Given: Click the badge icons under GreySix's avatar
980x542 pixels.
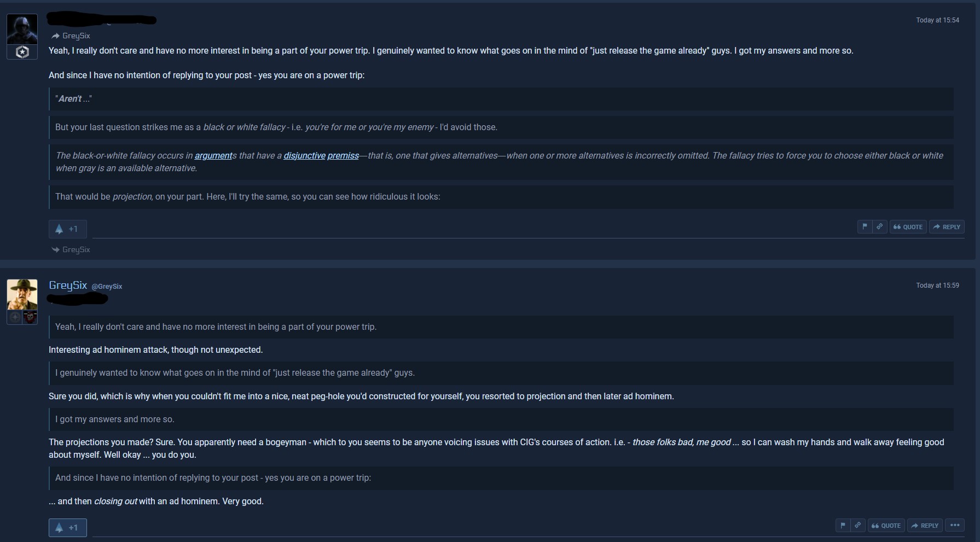Looking at the screenshot, I should (x=22, y=317).
